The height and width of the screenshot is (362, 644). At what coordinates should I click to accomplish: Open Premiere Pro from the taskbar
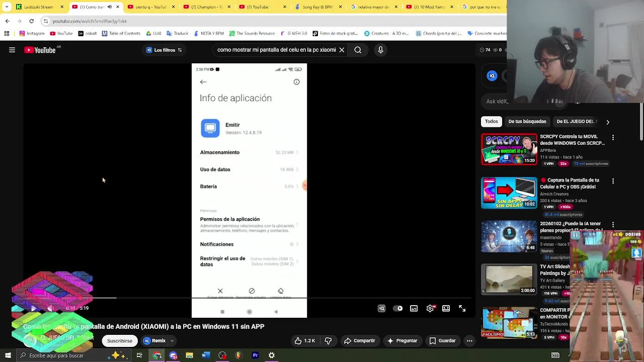point(255,355)
